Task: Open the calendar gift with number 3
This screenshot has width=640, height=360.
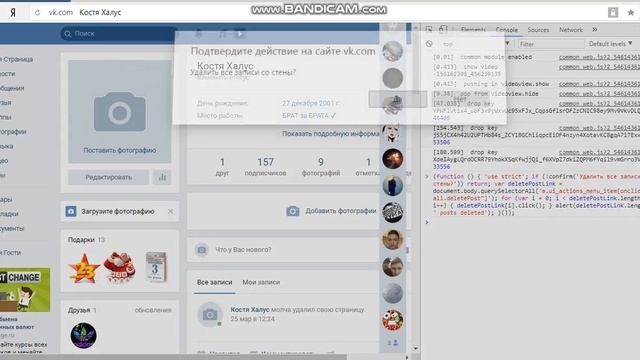Action: coord(156,267)
